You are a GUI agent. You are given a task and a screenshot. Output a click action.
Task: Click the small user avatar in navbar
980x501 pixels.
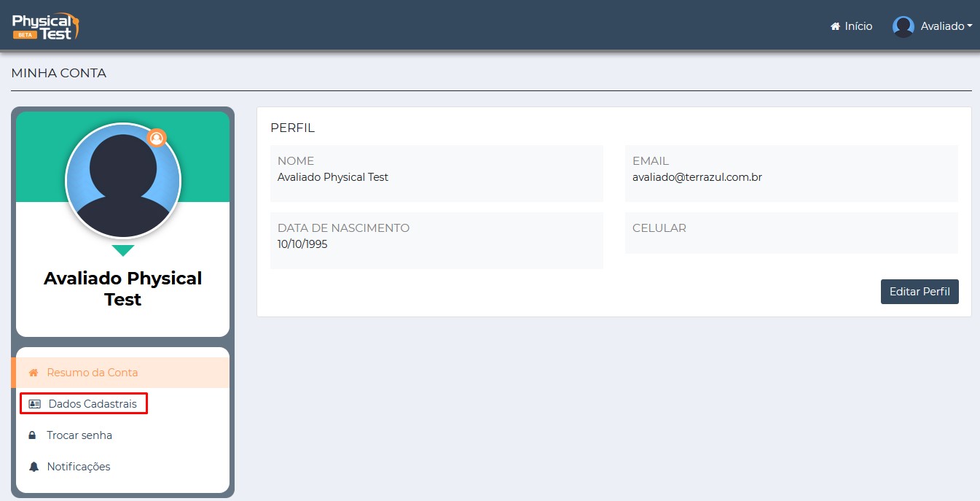[x=903, y=26]
